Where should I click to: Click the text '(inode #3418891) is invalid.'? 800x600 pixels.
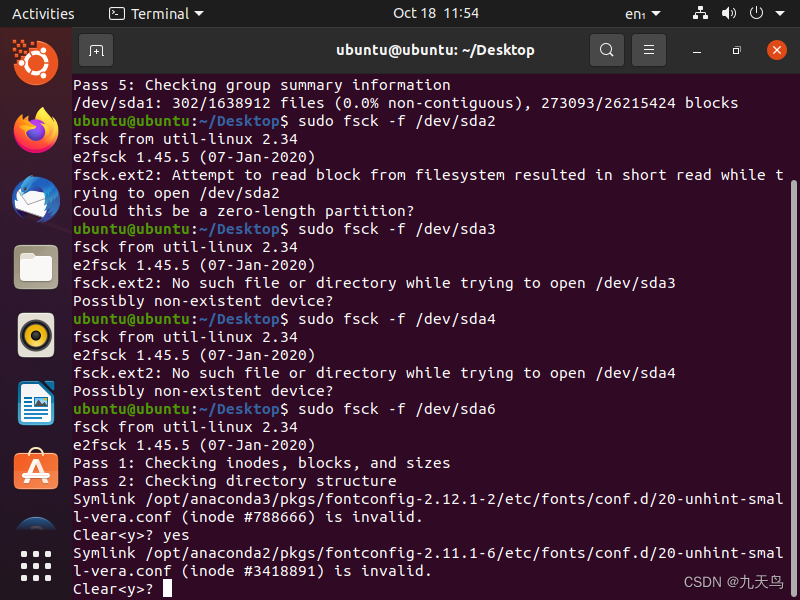pos(307,571)
